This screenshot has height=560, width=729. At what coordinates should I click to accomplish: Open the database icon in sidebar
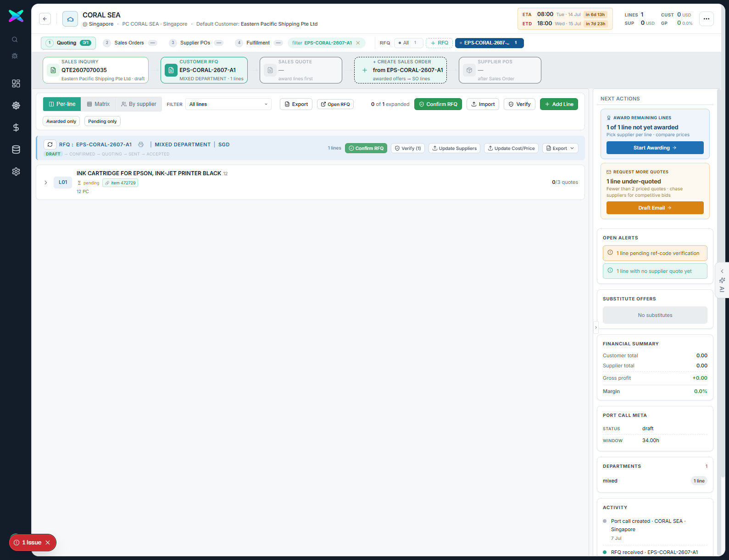(16, 150)
